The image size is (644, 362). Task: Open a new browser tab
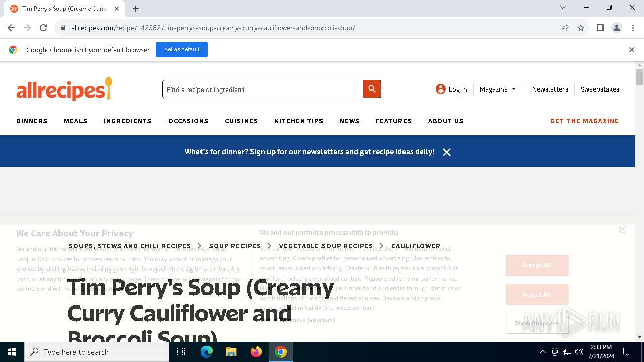point(136,8)
